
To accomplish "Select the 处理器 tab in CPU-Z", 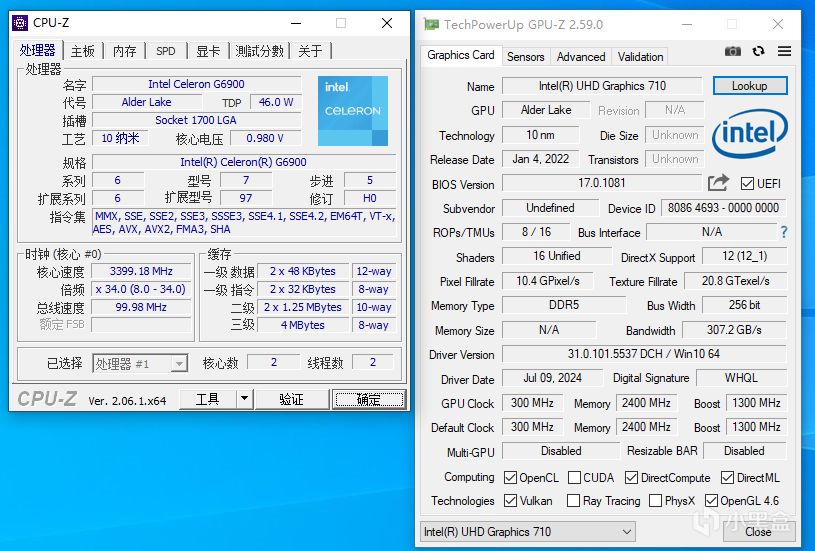I will pos(37,50).
